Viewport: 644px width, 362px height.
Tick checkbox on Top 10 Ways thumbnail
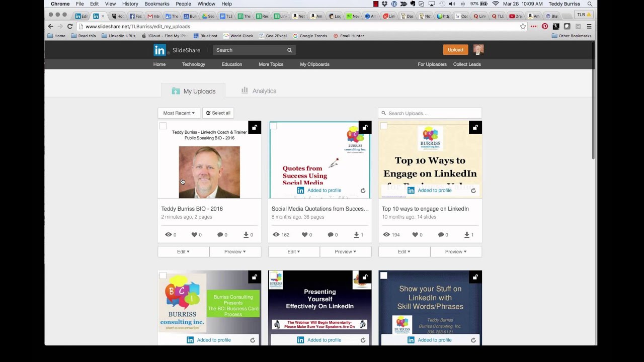click(384, 126)
